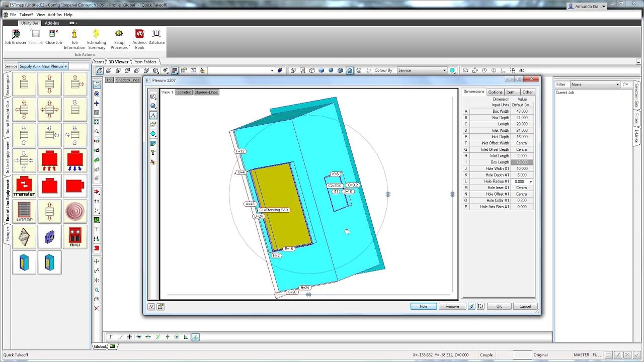The image size is (644, 362).
Task: Select the Transfer equipment icon in the palette
Action: (x=24, y=186)
